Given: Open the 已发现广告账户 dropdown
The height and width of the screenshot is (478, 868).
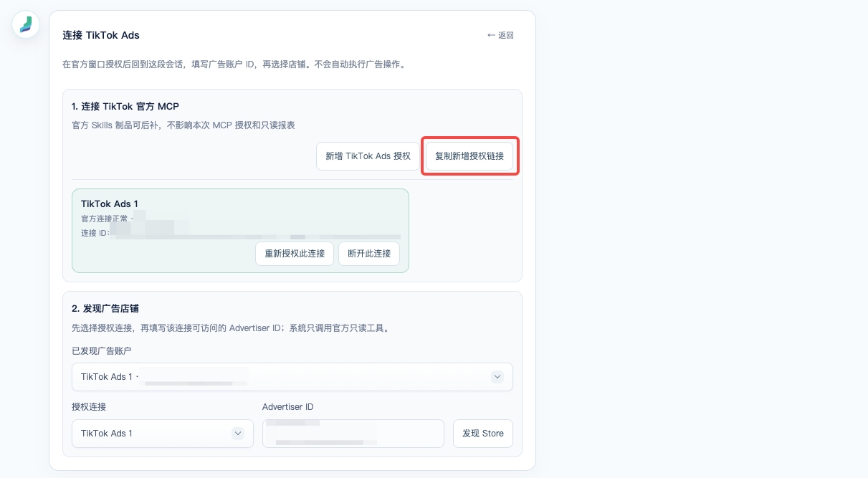Looking at the screenshot, I should [292, 377].
